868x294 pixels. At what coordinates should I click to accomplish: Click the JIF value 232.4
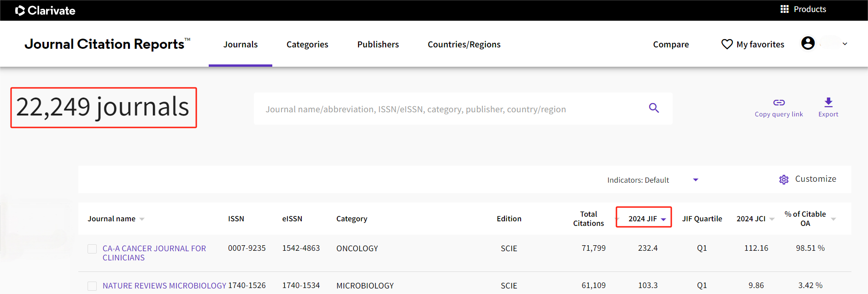(648, 248)
